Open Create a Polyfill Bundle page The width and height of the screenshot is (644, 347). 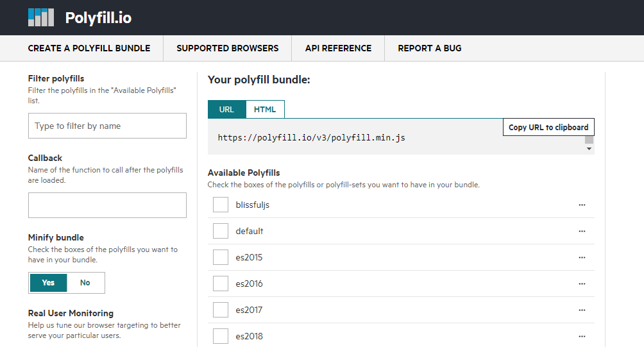point(89,49)
